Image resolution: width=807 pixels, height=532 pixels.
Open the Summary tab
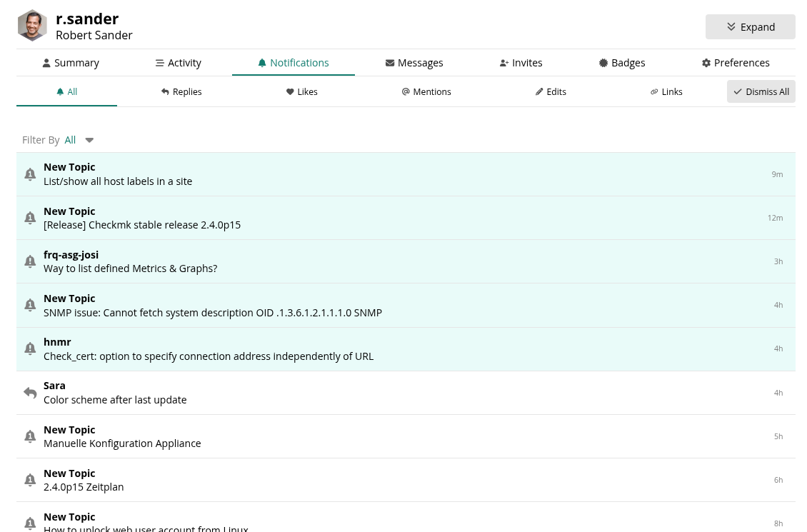point(71,63)
